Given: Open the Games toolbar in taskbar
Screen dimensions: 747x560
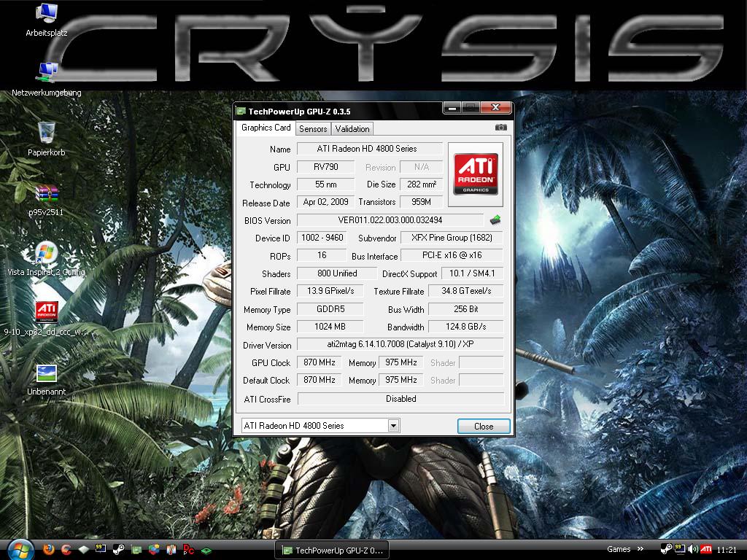Looking at the screenshot, I should [x=619, y=549].
